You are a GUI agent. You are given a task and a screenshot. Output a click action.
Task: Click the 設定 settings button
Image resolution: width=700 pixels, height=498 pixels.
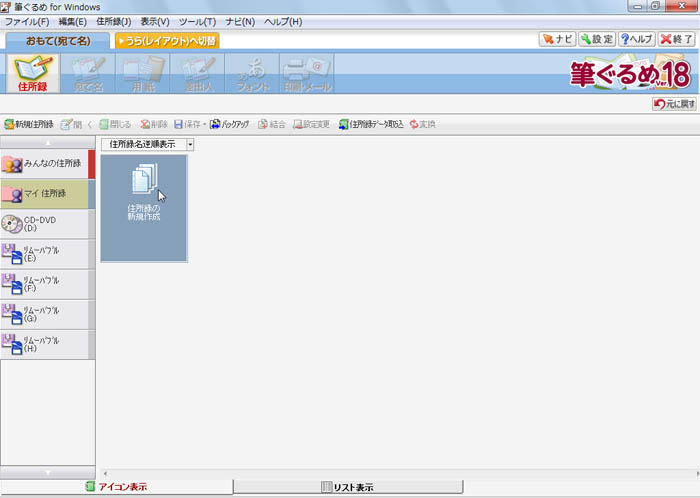coord(595,40)
